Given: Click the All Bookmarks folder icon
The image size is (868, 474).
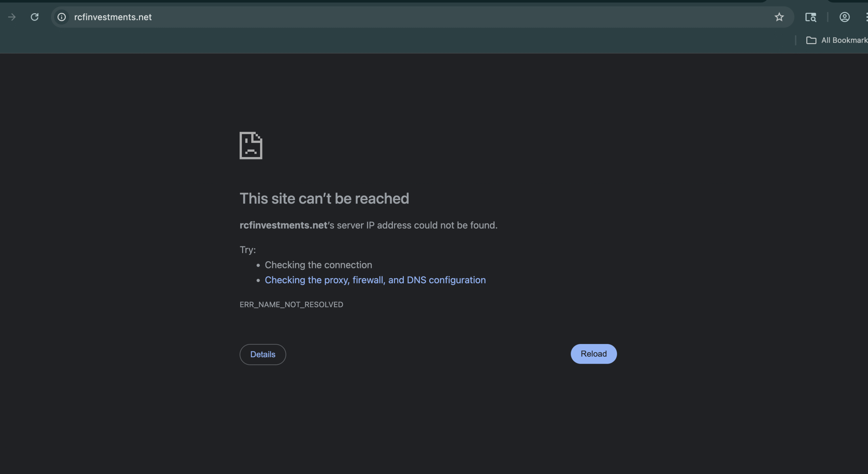Looking at the screenshot, I should (x=811, y=40).
